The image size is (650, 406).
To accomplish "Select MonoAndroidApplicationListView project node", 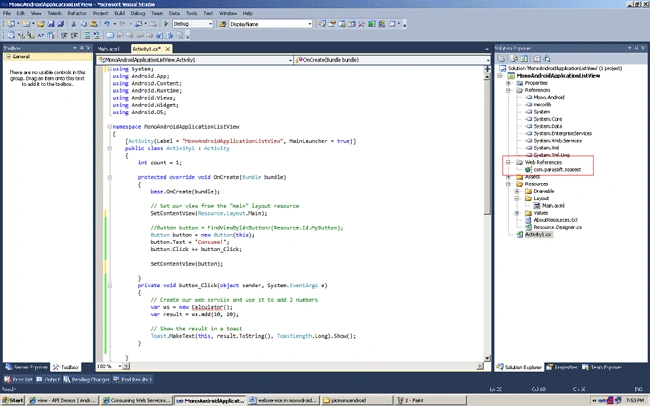I will [x=558, y=76].
